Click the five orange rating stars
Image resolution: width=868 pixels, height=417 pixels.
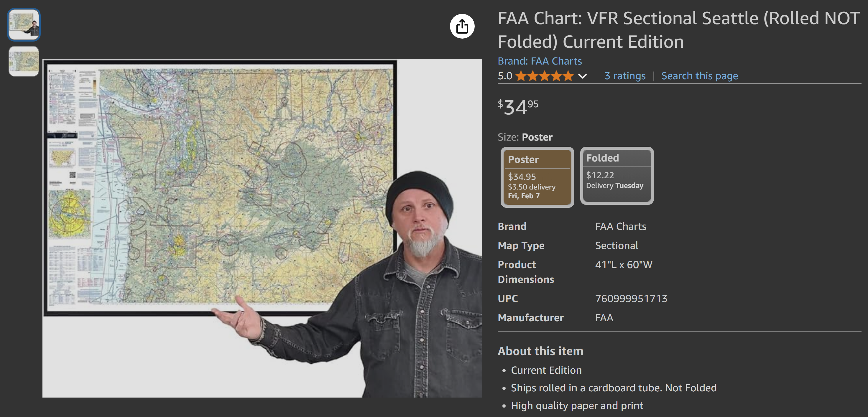(x=544, y=76)
